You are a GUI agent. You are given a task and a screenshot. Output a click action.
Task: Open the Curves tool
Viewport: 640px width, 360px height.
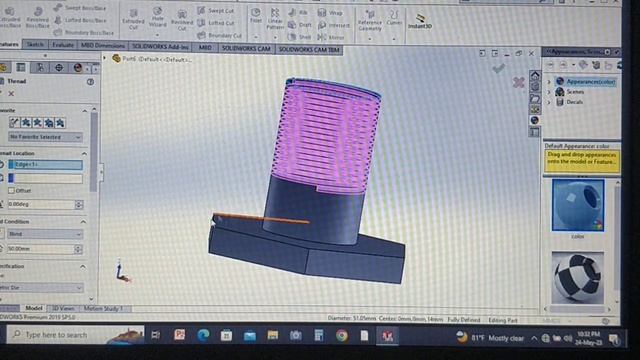pyautogui.click(x=394, y=18)
